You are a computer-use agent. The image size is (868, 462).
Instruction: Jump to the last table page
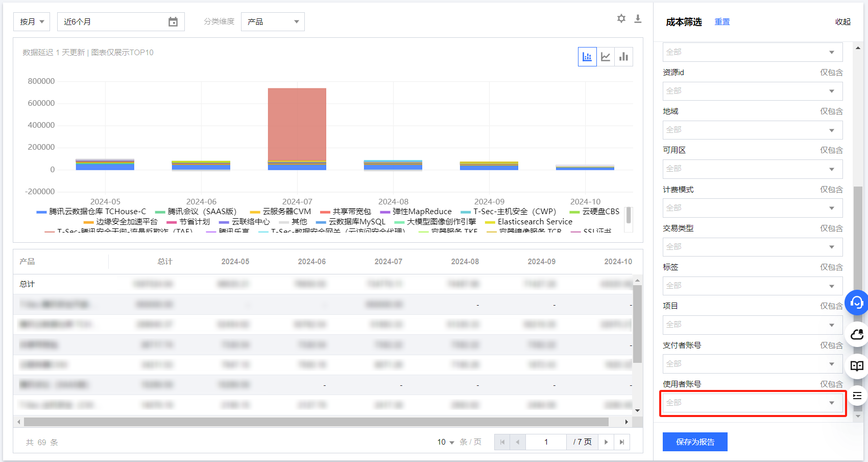[x=622, y=442]
